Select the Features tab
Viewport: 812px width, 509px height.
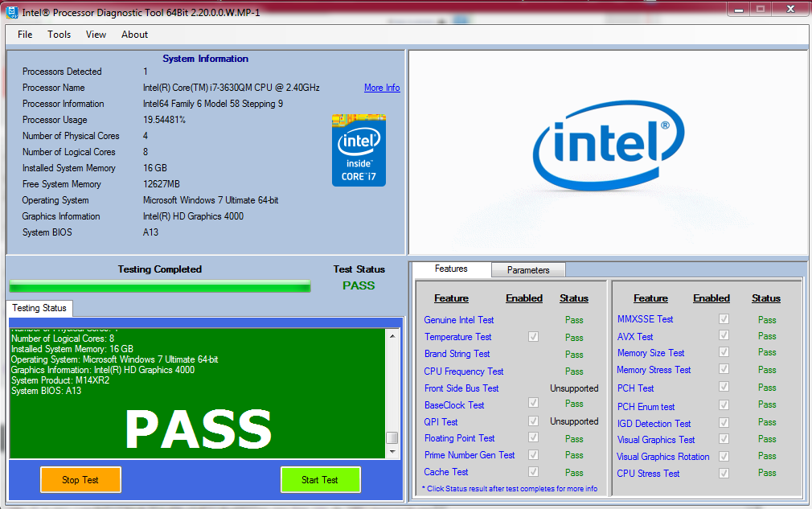(451, 269)
